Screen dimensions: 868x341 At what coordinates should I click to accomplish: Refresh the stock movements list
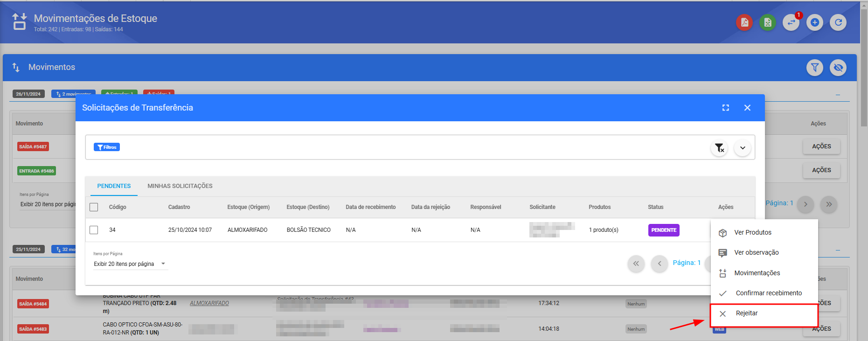[x=838, y=22]
